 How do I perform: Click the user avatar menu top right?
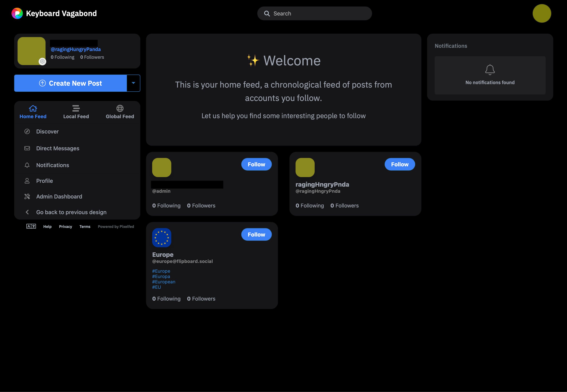541,13
